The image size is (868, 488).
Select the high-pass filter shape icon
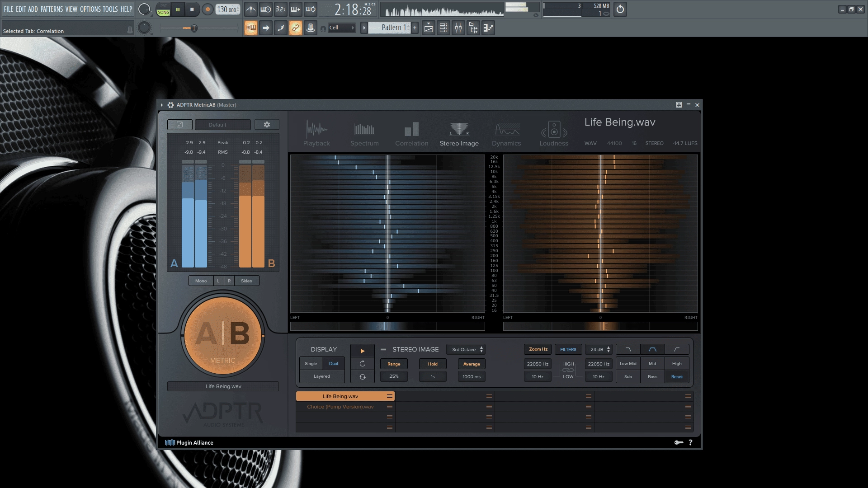tap(677, 349)
